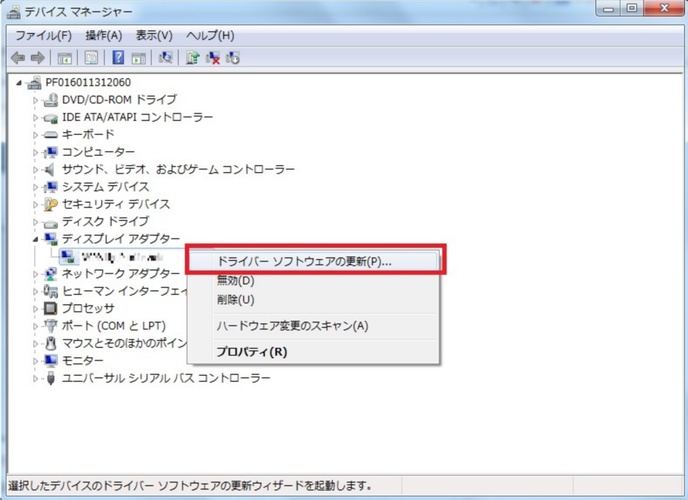Open the 操作(A) menu

point(104,35)
